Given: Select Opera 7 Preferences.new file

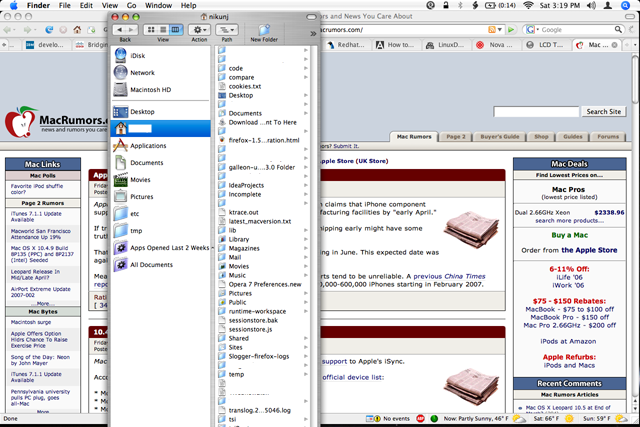Looking at the screenshot, I should [264, 285].
